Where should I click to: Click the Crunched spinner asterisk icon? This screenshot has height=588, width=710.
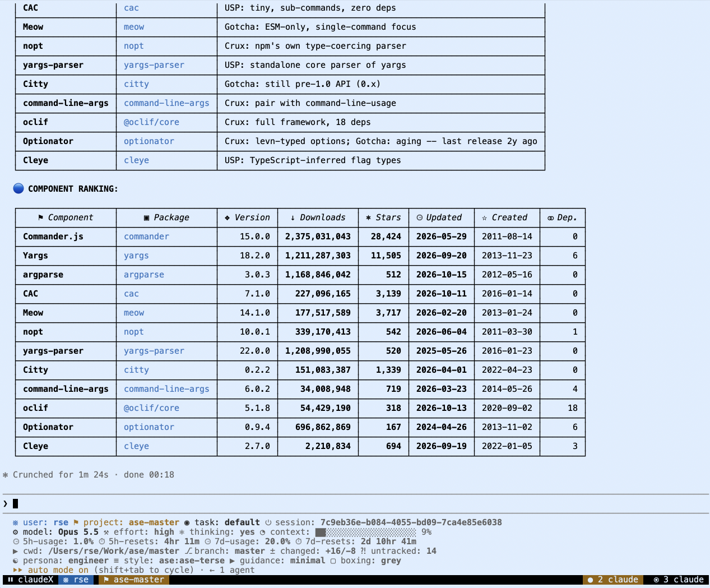coord(6,475)
